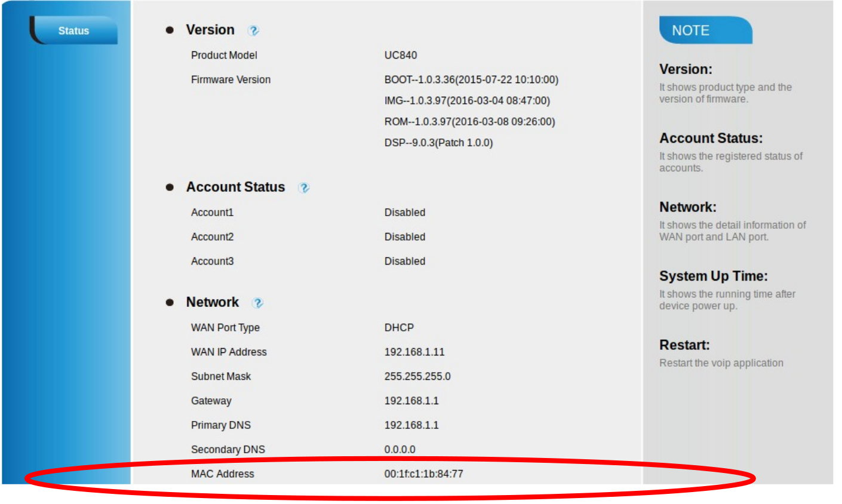Viewport: 842px width, 504px height.
Task: Click the Gateway label
Action: pos(211,401)
